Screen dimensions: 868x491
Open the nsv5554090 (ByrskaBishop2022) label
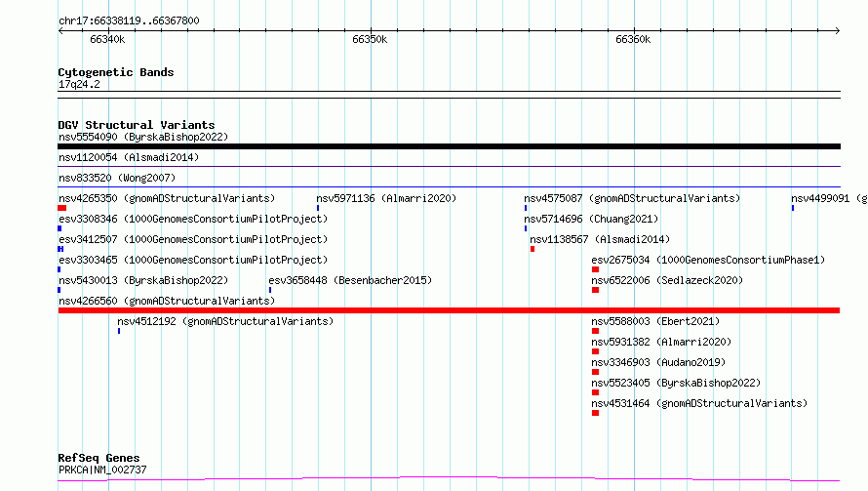(x=143, y=137)
